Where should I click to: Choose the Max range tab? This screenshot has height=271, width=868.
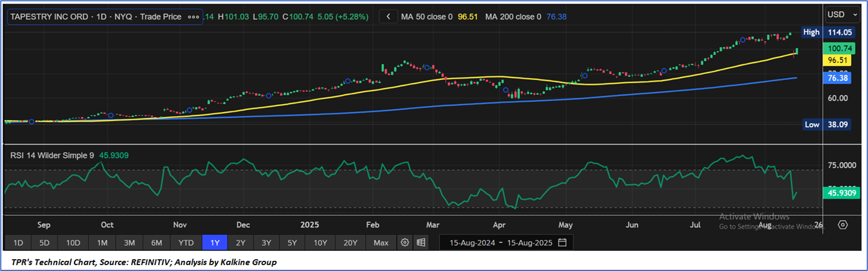coord(381,242)
